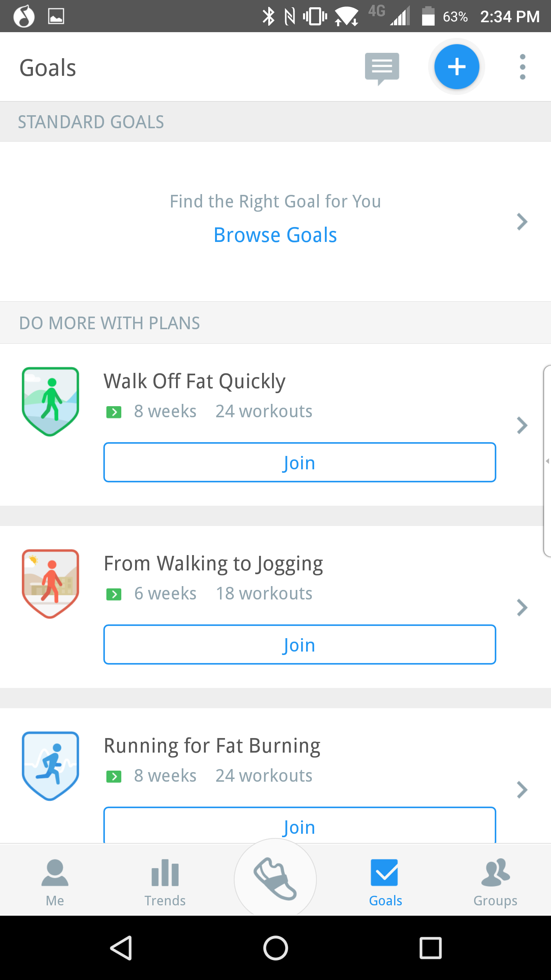Tap the green Walk Off Fat Quickly badge
The width and height of the screenshot is (551, 980).
(x=51, y=401)
